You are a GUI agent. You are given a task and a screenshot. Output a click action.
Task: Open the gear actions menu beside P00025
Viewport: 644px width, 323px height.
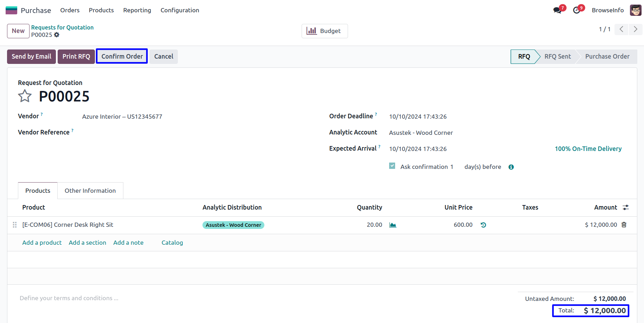[x=57, y=35]
